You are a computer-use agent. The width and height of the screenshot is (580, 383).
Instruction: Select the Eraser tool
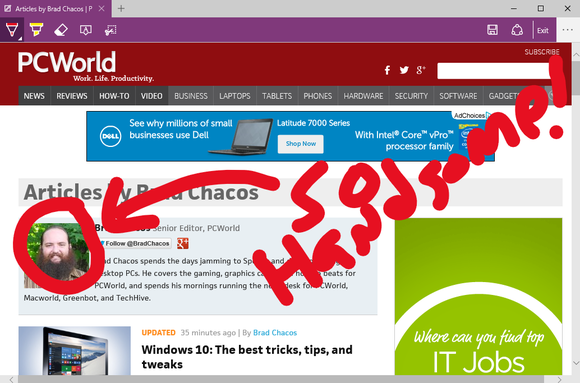[x=61, y=30]
